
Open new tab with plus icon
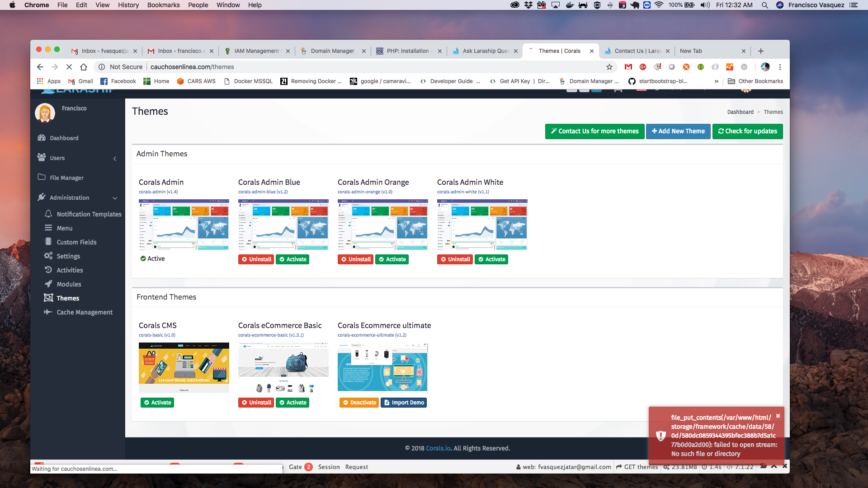point(761,51)
